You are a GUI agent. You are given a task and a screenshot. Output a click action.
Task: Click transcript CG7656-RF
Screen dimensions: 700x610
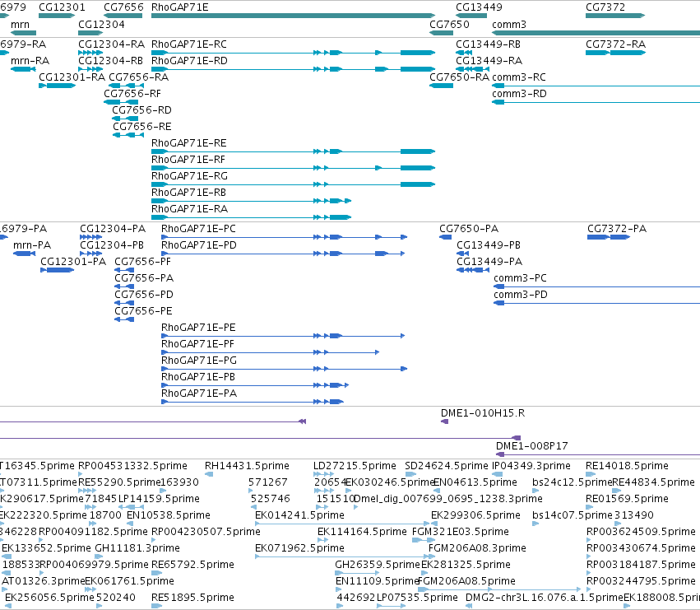(x=121, y=102)
